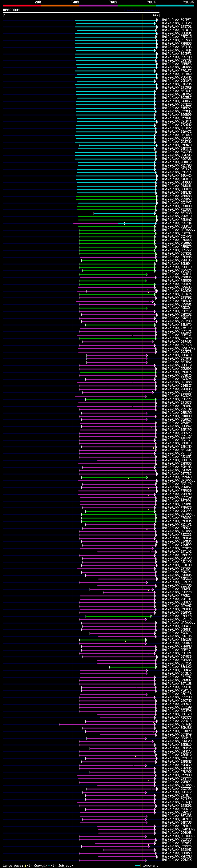Select hit UniRef100_C6TLD3
Image resolution: width=197 pixels, height=868 pixels.
176,47
